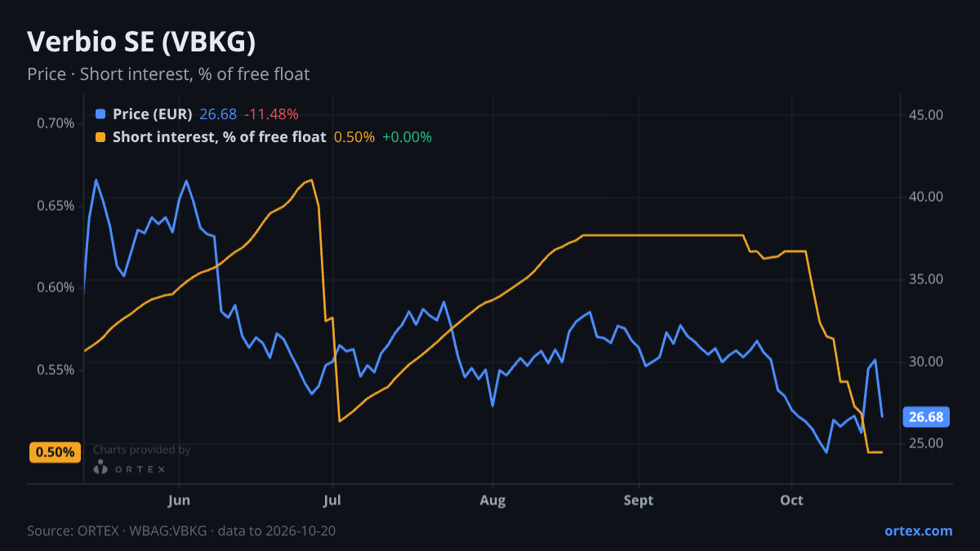Click the -11.48% price change value
The height and width of the screenshot is (551, 980).
[x=269, y=114]
